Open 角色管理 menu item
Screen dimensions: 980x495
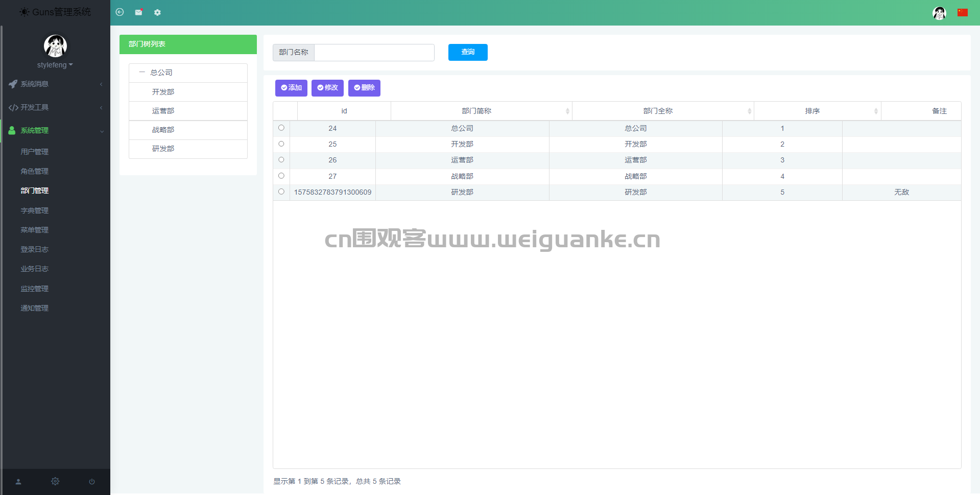35,171
